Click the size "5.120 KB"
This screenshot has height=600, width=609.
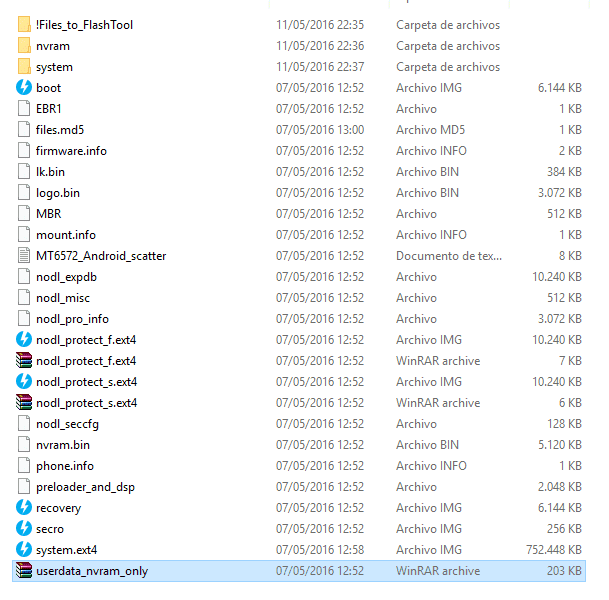560,445
